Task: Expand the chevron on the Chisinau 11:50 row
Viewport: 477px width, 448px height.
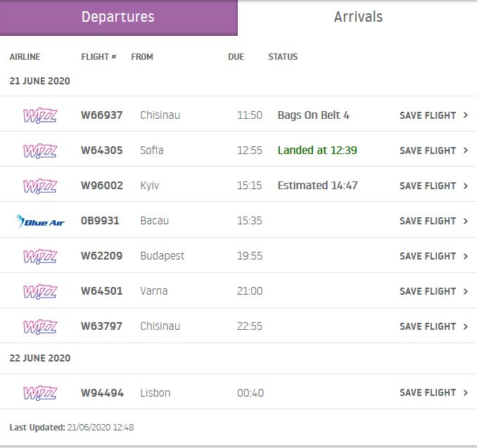Action: [x=466, y=115]
